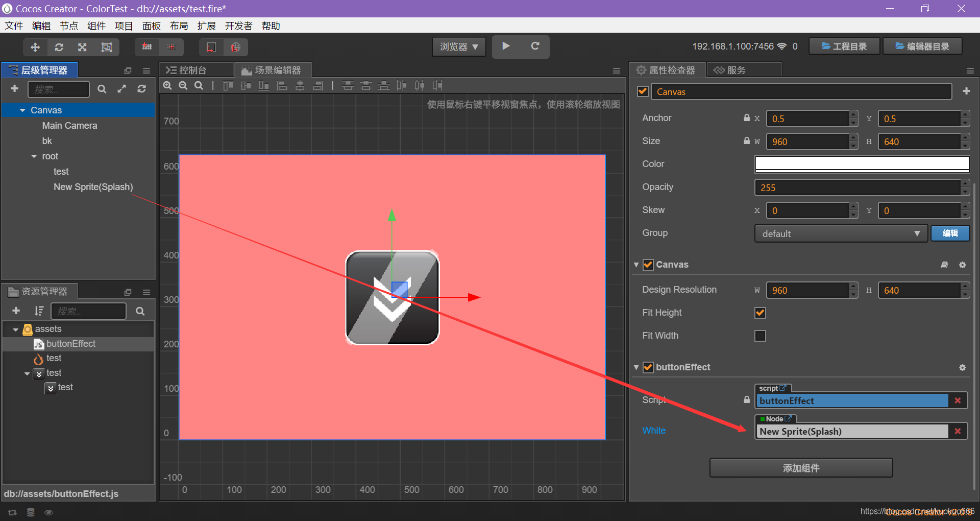Reset scene zoom level

tap(199, 85)
